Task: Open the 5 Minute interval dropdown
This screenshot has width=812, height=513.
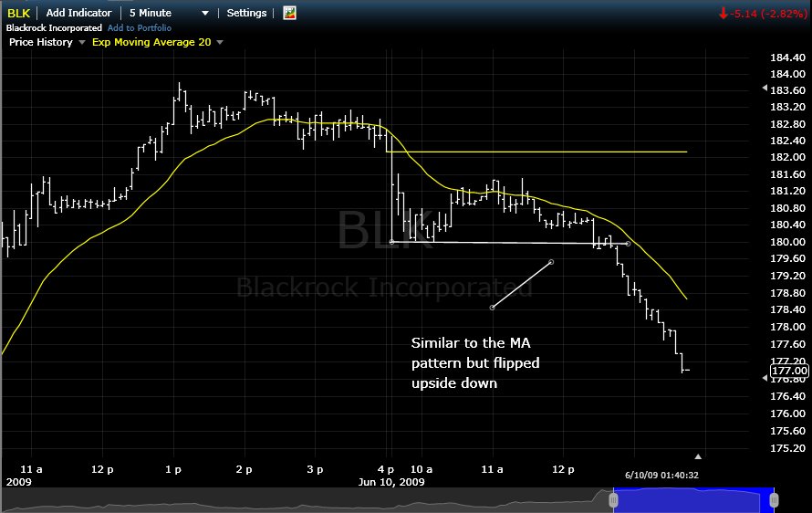Action: click(x=169, y=13)
